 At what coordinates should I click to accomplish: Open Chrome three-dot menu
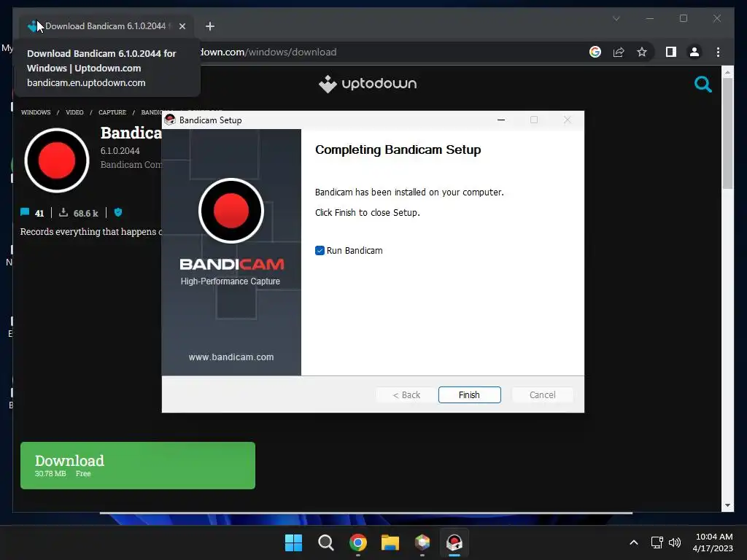(718, 52)
